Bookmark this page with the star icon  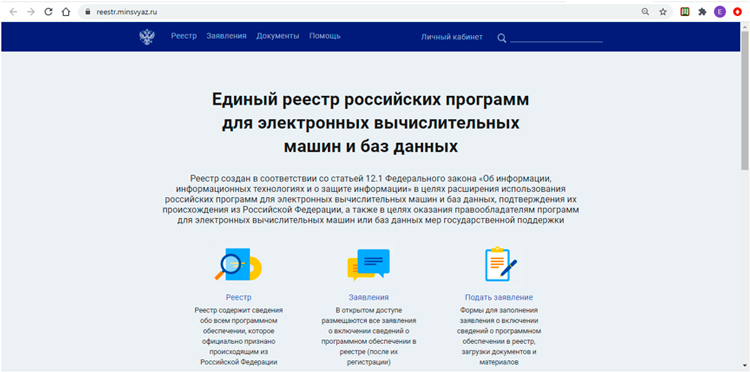663,12
